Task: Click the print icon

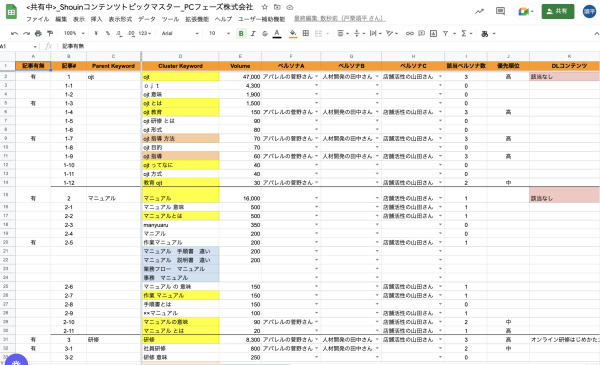Action: (38, 34)
